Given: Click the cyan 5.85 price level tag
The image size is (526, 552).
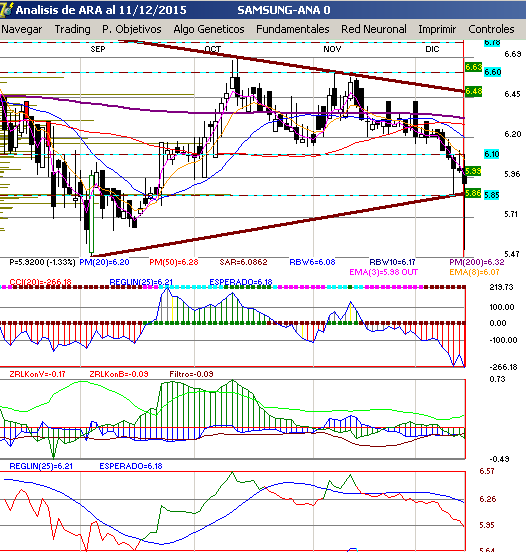Looking at the screenshot, I should tap(492, 195).
